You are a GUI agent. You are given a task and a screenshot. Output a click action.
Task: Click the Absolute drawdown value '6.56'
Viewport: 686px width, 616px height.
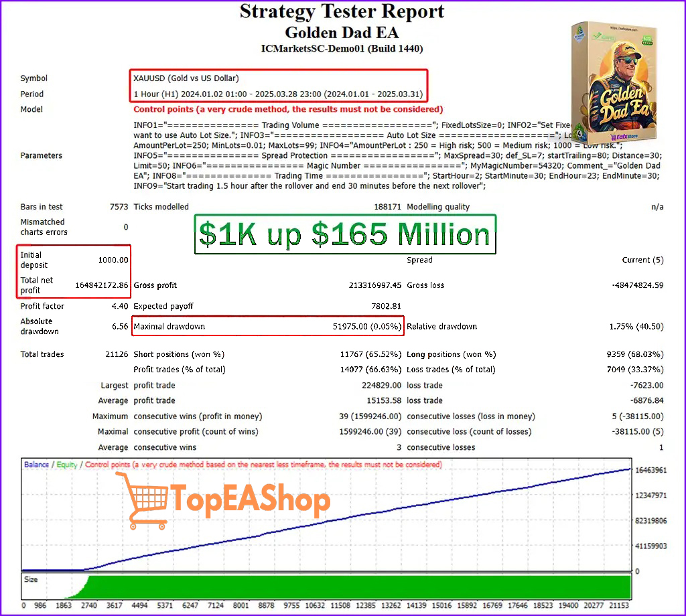[120, 327]
